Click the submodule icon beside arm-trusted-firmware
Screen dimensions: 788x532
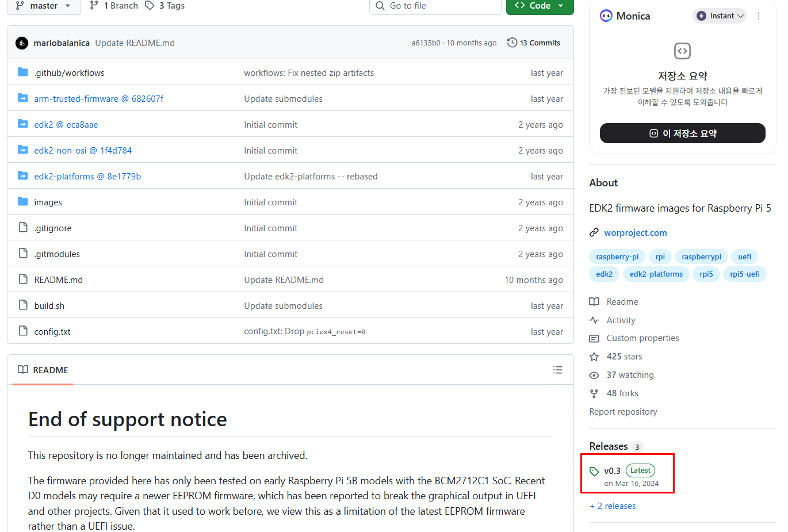click(x=23, y=98)
